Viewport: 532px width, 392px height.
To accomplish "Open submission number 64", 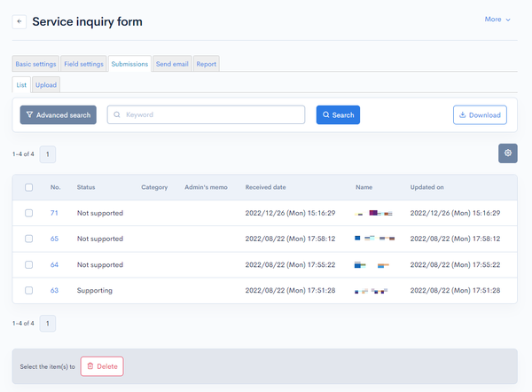I will [x=54, y=264].
